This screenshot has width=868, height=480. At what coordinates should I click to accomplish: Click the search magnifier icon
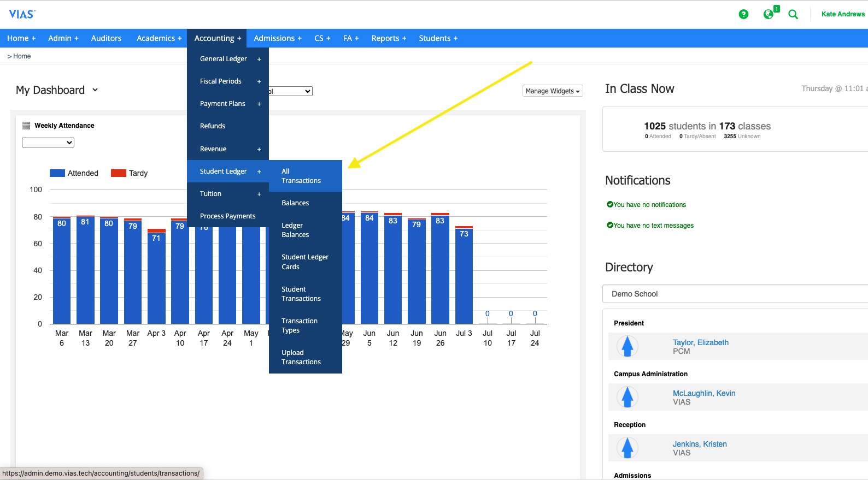793,14
